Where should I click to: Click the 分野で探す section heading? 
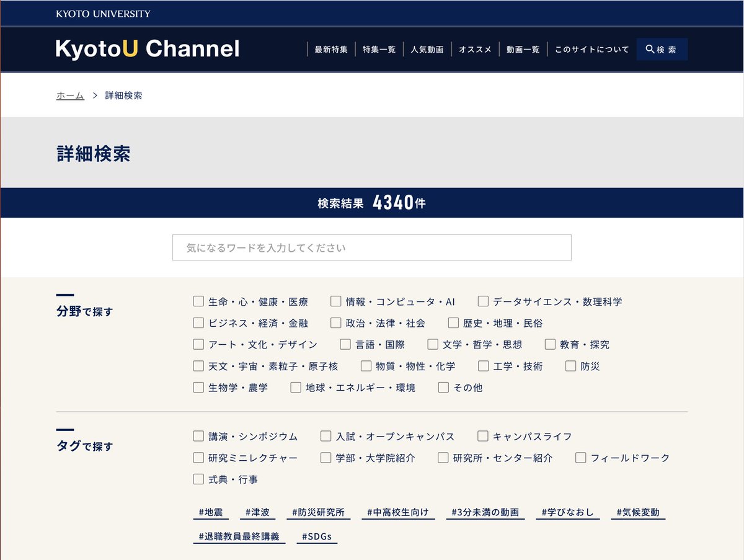85,311
